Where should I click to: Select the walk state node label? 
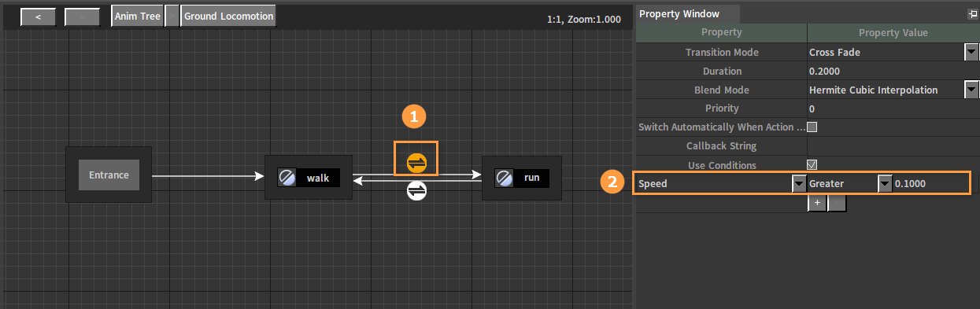pyautogui.click(x=318, y=178)
